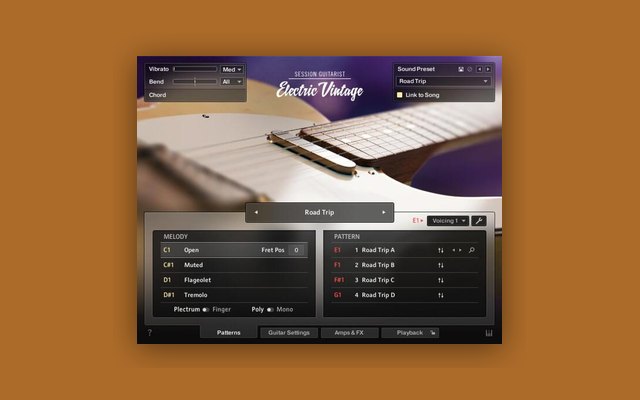Select the Muted melody articulation
This screenshot has width=640, height=400.
point(234,265)
